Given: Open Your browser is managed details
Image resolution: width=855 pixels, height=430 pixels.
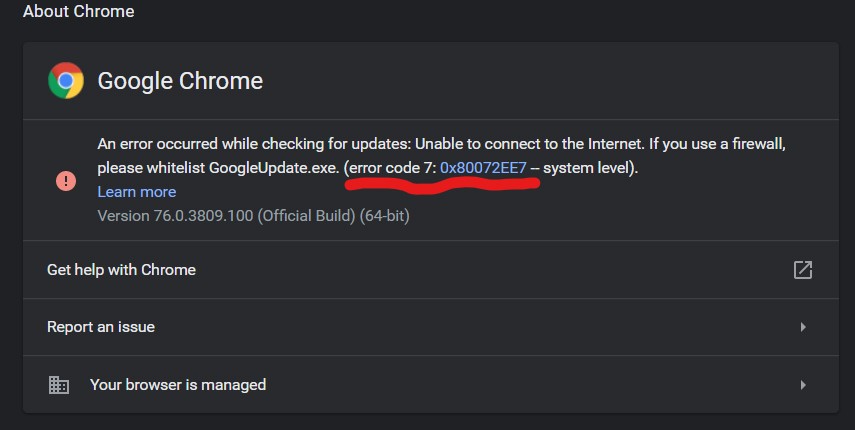Looking at the screenshot, I should (178, 384).
